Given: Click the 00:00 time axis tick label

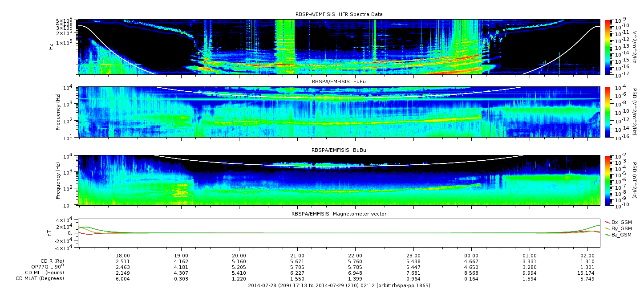Looking at the screenshot, I should pos(471,256).
